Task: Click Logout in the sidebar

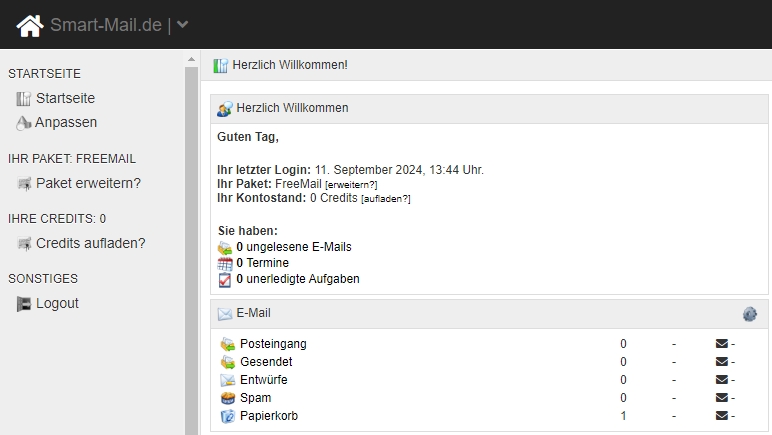Action: click(x=57, y=303)
